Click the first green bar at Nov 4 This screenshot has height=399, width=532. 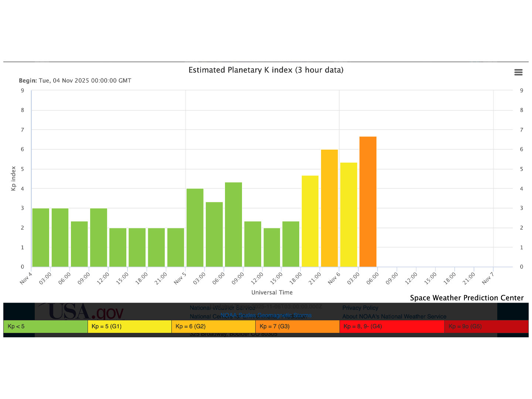pos(41,238)
